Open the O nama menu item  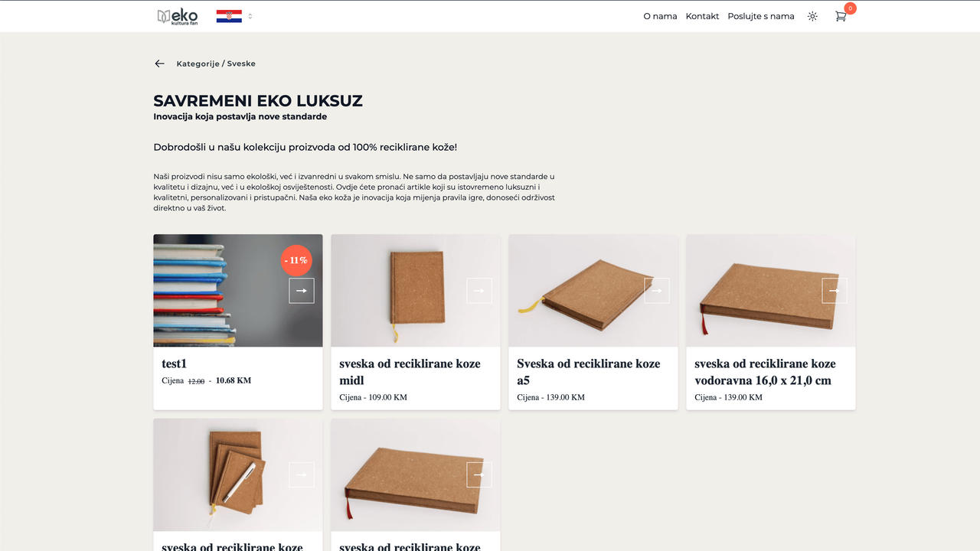click(660, 16)
